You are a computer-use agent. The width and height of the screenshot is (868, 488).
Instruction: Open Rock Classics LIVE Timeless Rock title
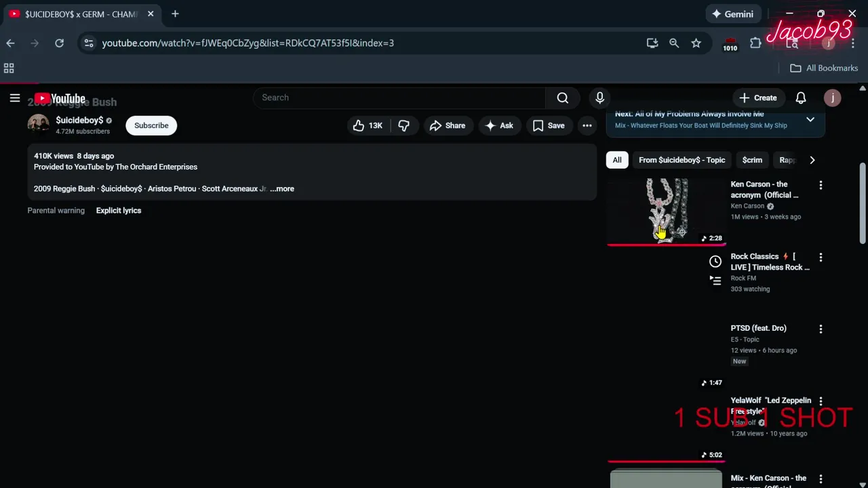tap(770, 262)
